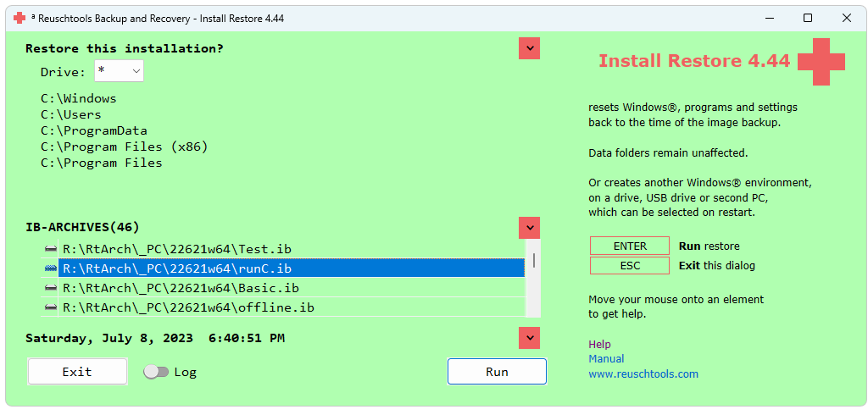Click the archive list scrollbar thumb
Image resolution: width=868 pixels, height=415 pixels.
533,259
